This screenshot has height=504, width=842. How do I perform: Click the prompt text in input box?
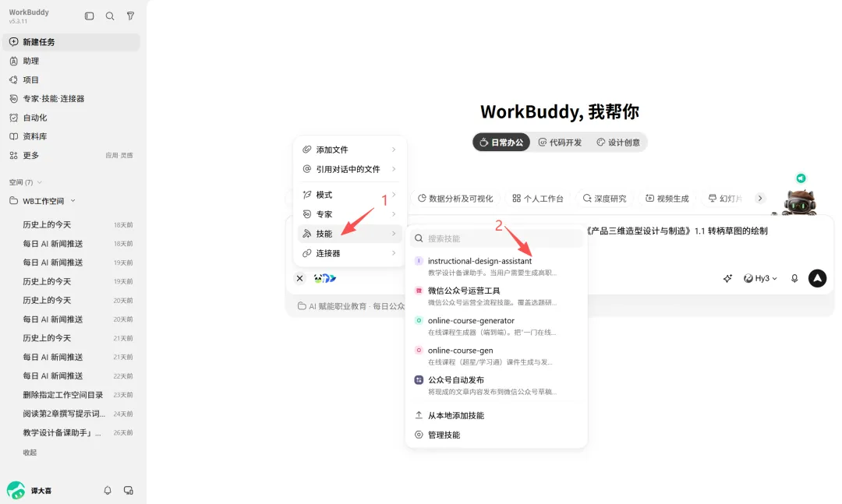[677, 231]
